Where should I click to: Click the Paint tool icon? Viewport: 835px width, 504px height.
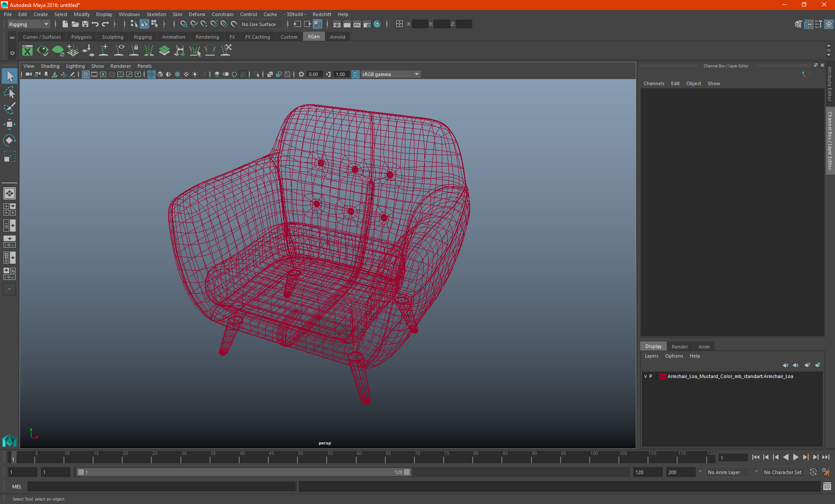[x=9, y=107]
